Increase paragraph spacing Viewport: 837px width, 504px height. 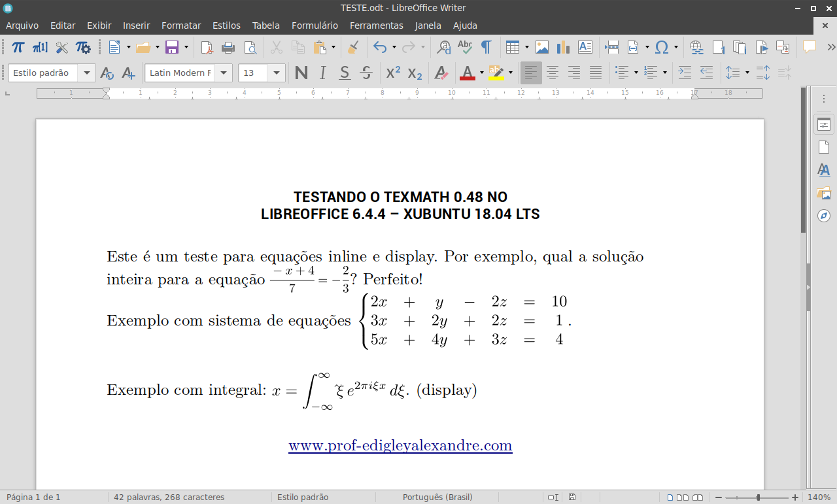point(763,73)
